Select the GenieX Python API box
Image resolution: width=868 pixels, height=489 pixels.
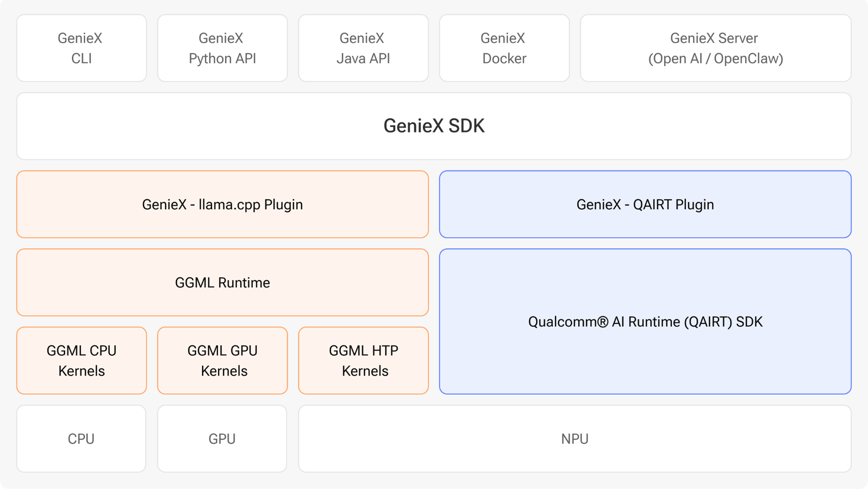pyautogui.click(x=222, y=48)
